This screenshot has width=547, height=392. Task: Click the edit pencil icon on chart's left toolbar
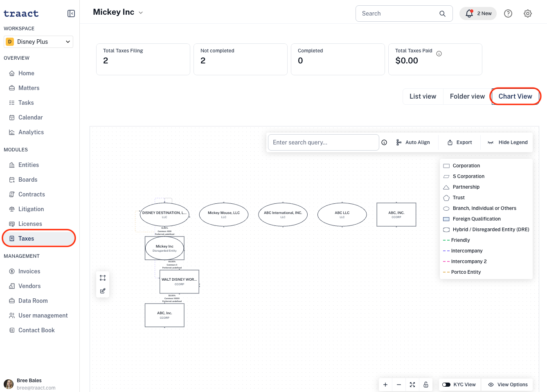click(x=103, y=291)
